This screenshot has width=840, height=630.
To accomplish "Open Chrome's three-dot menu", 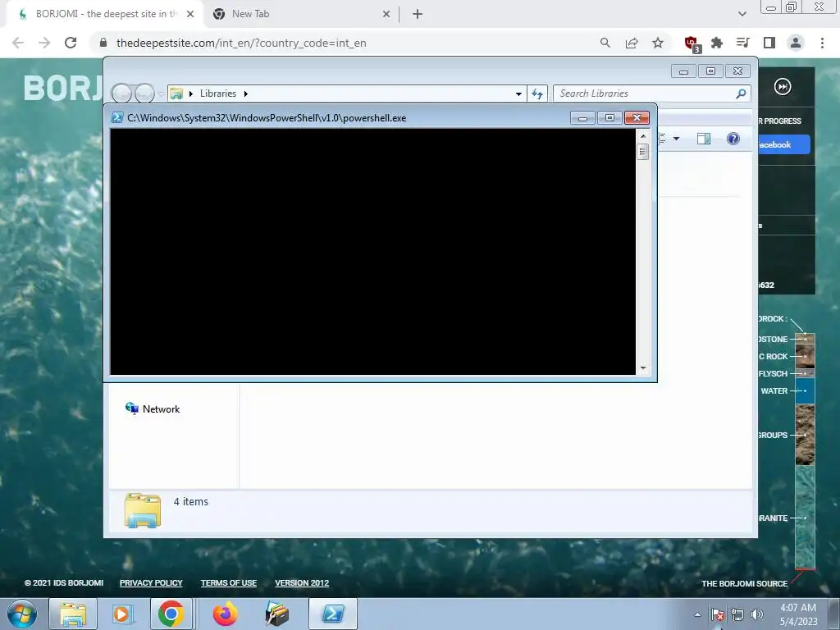I will point(822,43).
